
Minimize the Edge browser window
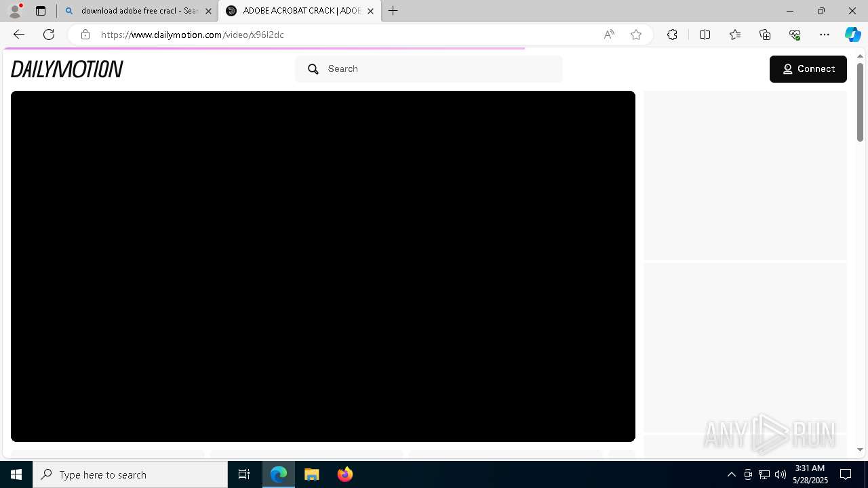point(789,11)
